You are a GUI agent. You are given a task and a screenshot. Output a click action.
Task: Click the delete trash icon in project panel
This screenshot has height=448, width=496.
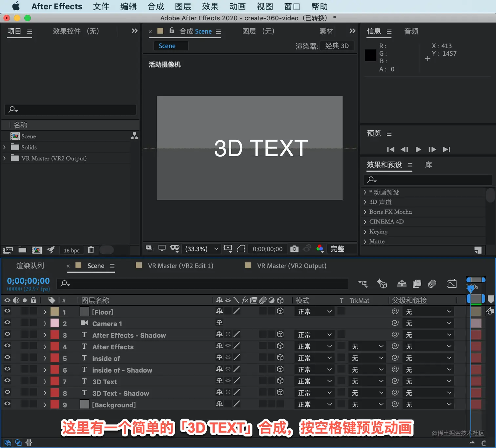(x=91, y=250)
